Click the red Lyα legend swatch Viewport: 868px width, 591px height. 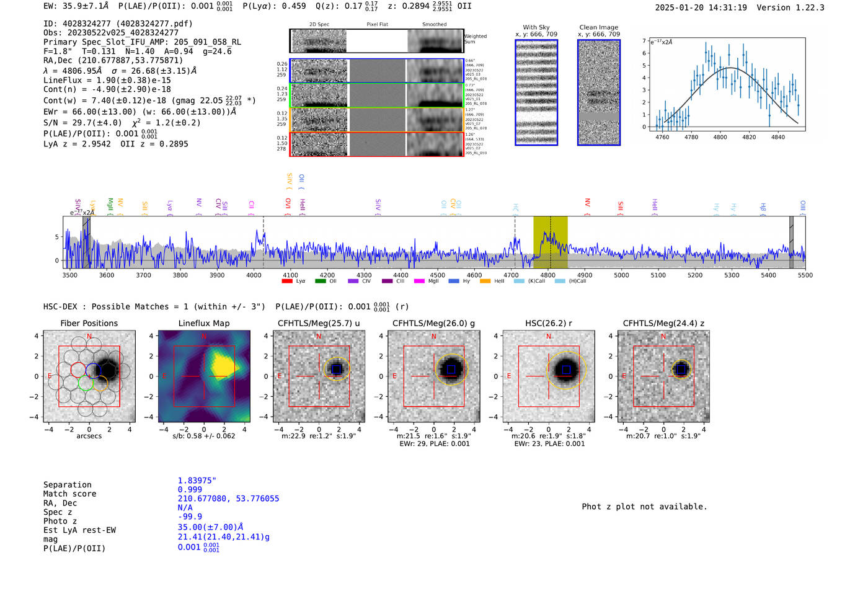pyautogui.click(x=286, y=282)
